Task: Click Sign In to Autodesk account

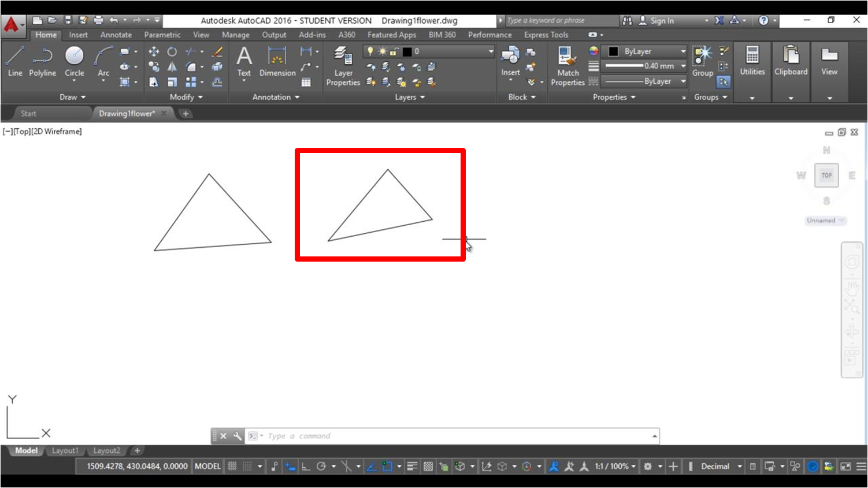Action: (656, 20)
